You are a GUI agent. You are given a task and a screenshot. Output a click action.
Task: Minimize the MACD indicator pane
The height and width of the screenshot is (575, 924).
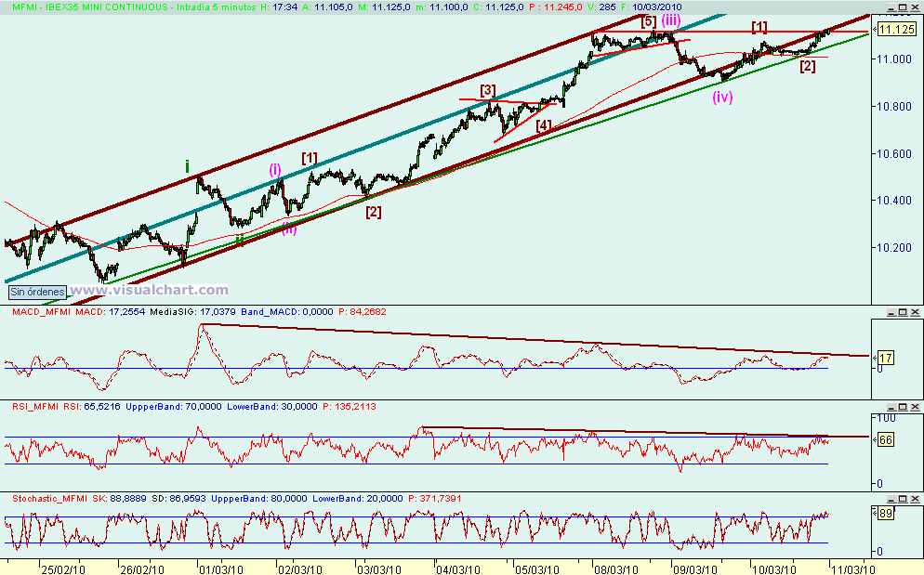click(891, 312)
